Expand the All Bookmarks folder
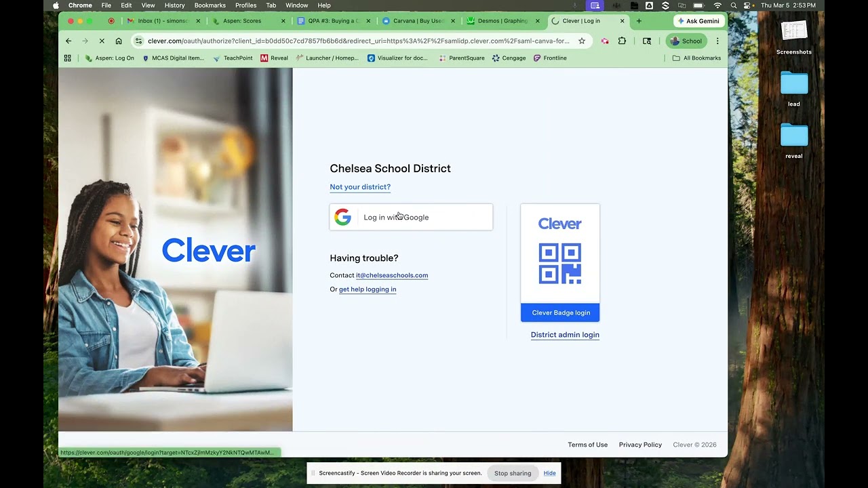This screenshot has height=488, width=868. pos(696,58)
